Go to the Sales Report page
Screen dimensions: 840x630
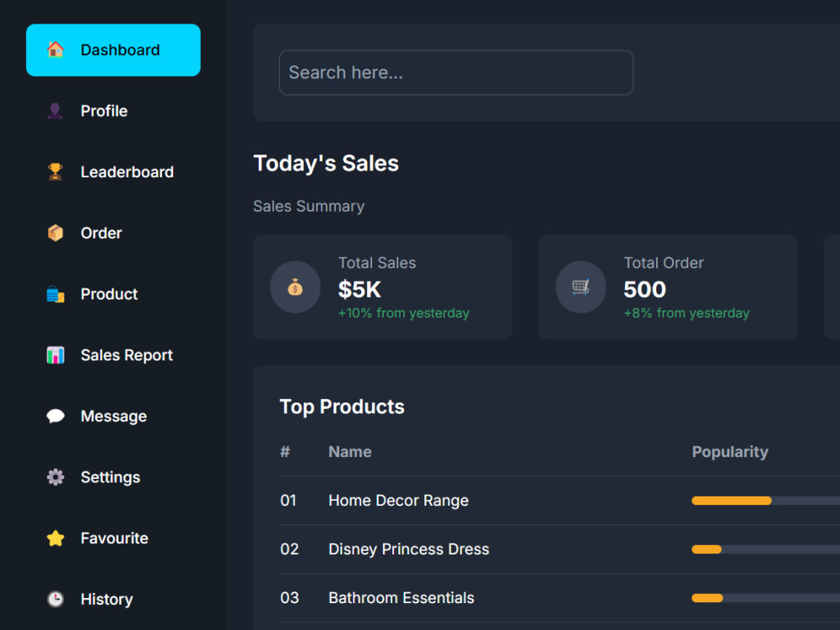tap(126, 355)
